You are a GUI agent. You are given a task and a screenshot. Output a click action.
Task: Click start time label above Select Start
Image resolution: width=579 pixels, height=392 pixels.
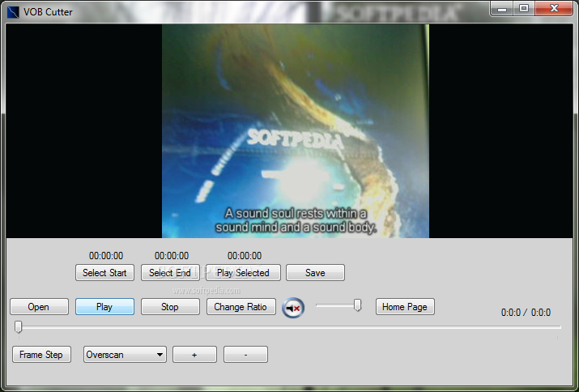pos(106,256)
